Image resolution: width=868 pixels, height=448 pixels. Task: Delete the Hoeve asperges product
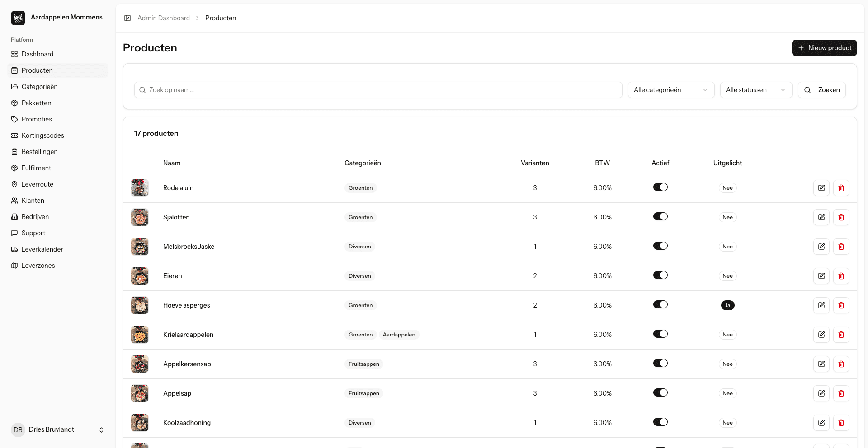click(841, 305)
